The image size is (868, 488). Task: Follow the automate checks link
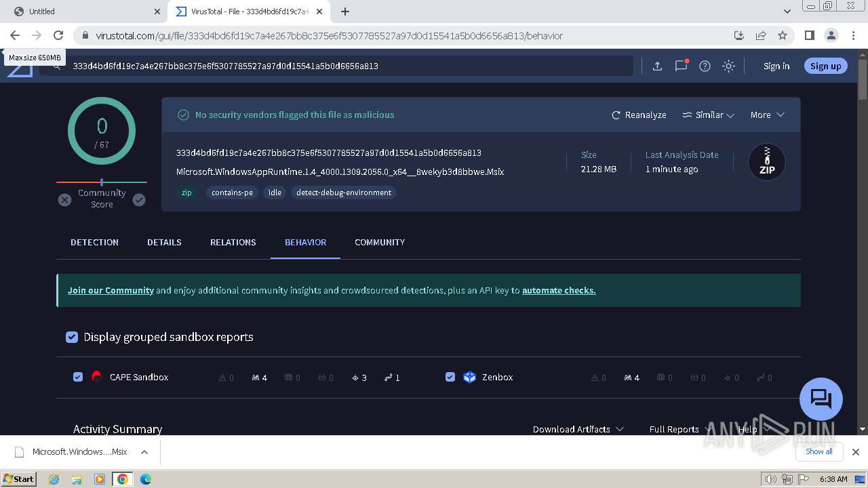pyautogui.click(x=559, y=290)
